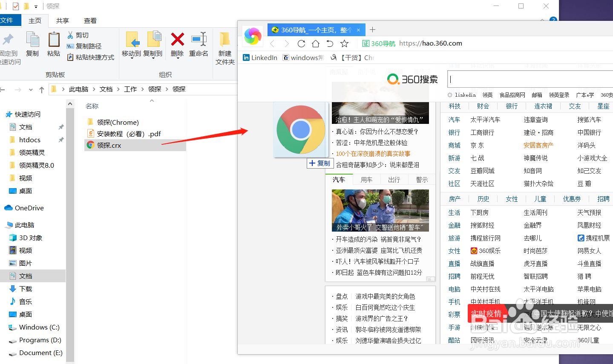Click the 360 browser logo icon
This screenshot has height=364, width=613.
(x=253, y=36)
